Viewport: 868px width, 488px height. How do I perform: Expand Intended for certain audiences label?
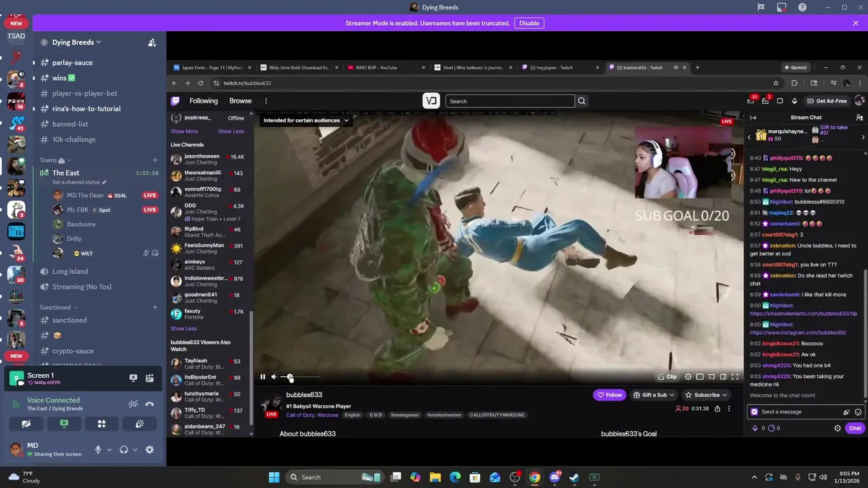tap(306, 121)
